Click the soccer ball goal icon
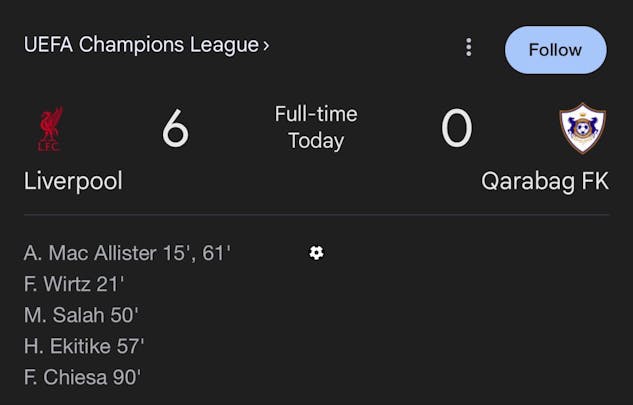The height and width of the screenshot is (405, 633). [x=316, y=253]
